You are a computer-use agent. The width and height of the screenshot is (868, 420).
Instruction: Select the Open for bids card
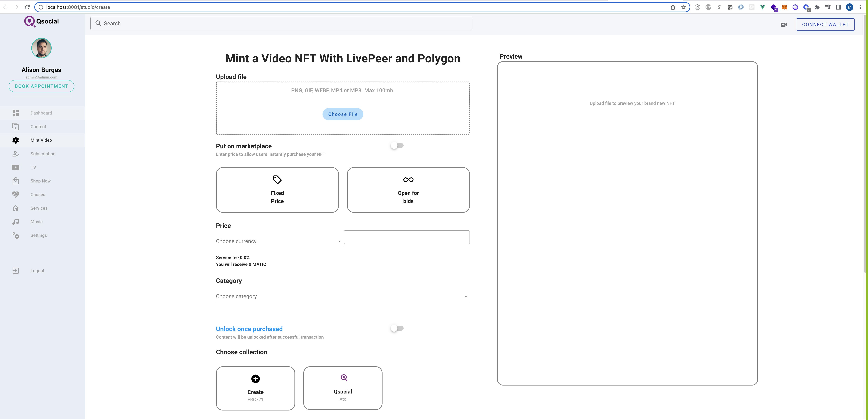(408, 190)
